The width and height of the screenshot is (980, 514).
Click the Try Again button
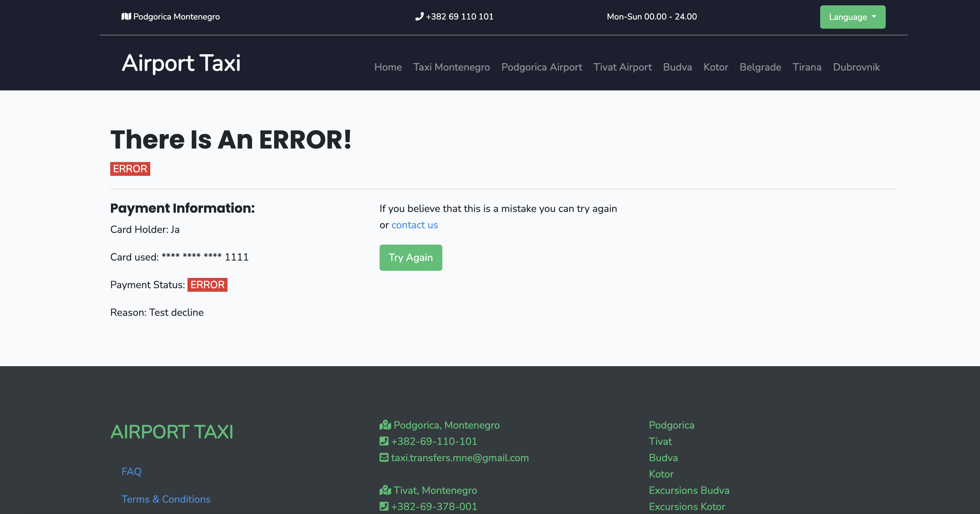click(x=411, y=257)
